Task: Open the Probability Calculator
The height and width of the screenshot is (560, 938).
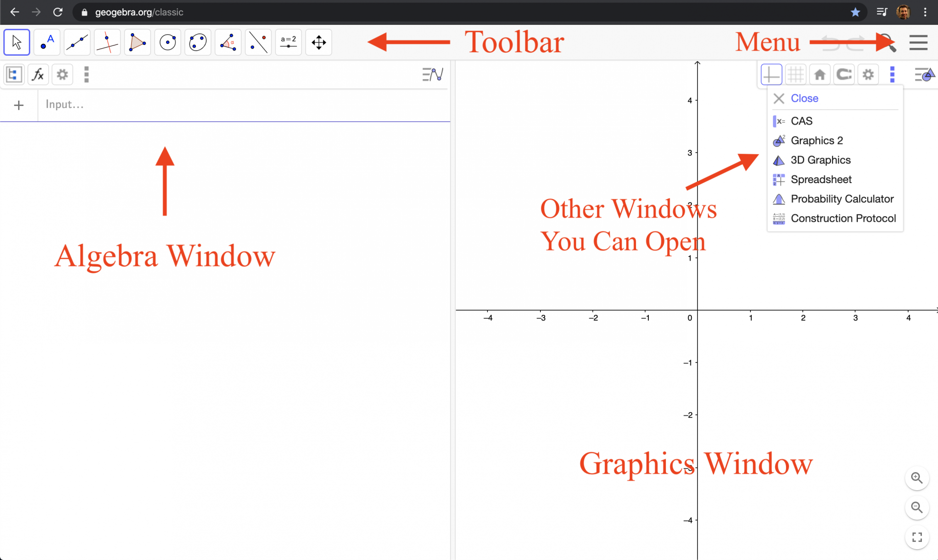Action: [842, 199]
